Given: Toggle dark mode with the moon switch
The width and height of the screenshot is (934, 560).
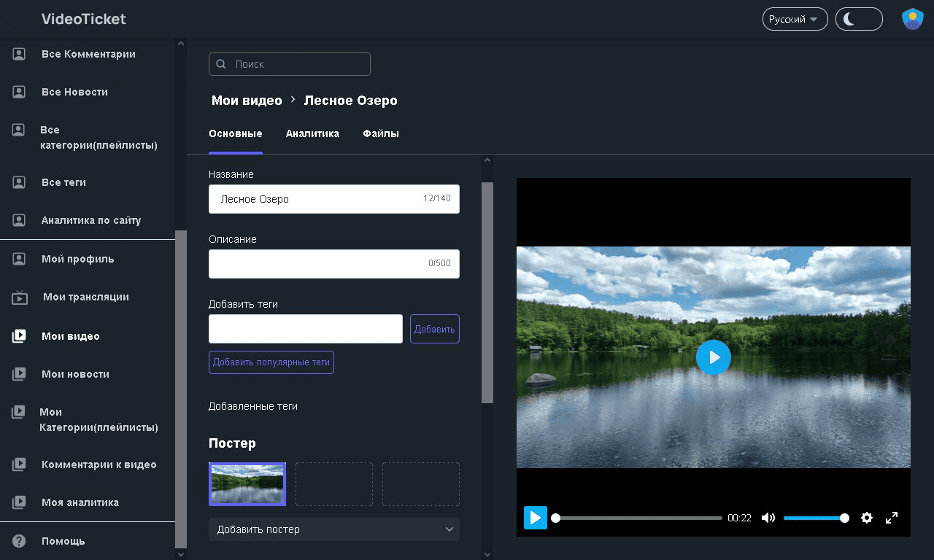Looking at the screenshot, I should click(859, 19).
